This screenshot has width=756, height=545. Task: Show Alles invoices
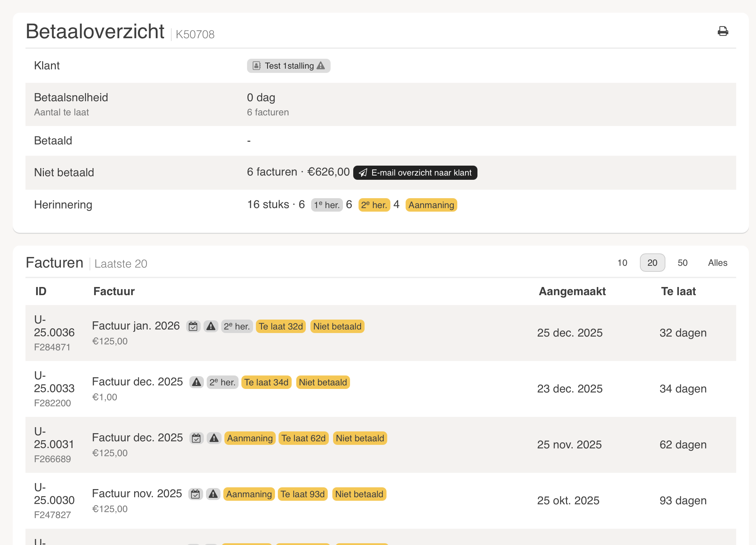pos(717,263)
